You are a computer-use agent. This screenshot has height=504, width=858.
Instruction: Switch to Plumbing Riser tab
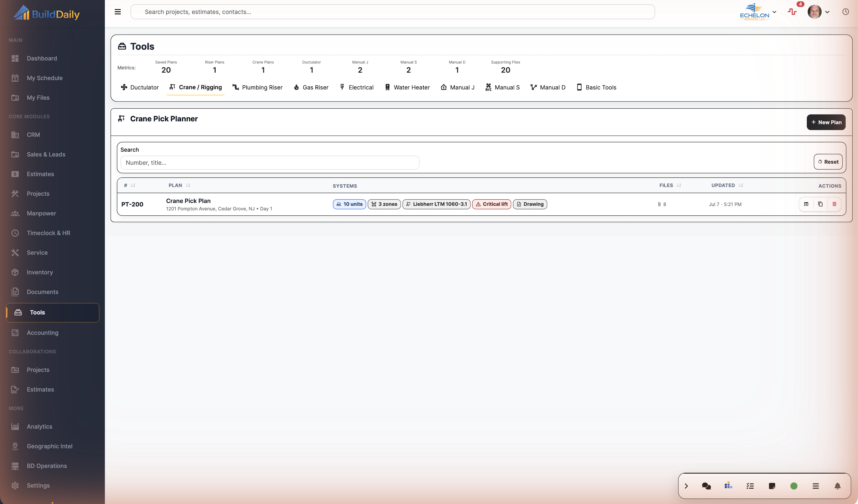point(257,87)
